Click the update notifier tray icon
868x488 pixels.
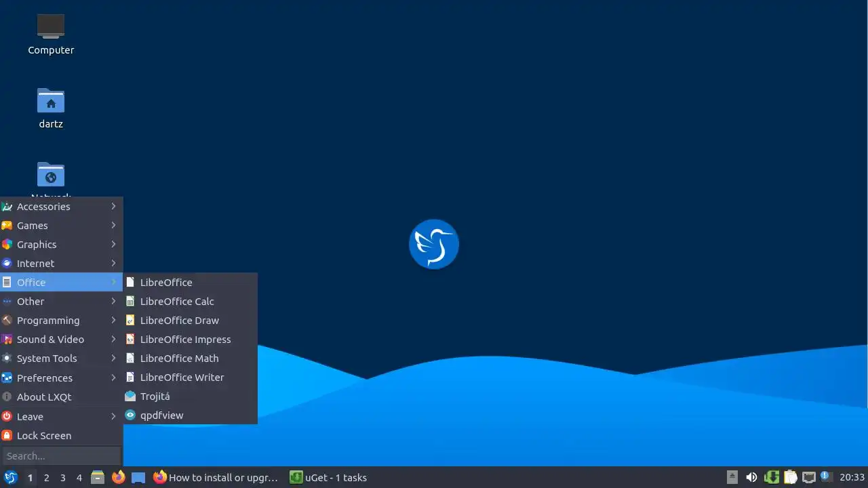tap(826, 476)
